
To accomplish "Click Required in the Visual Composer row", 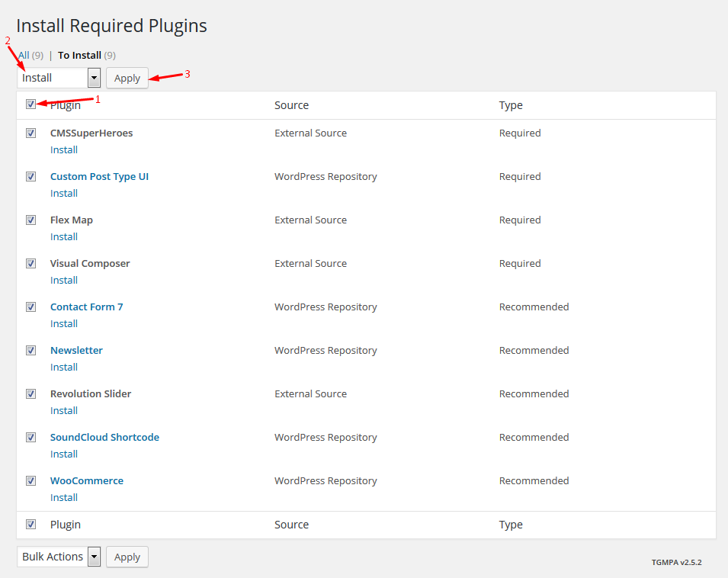I will pos(520,264).
